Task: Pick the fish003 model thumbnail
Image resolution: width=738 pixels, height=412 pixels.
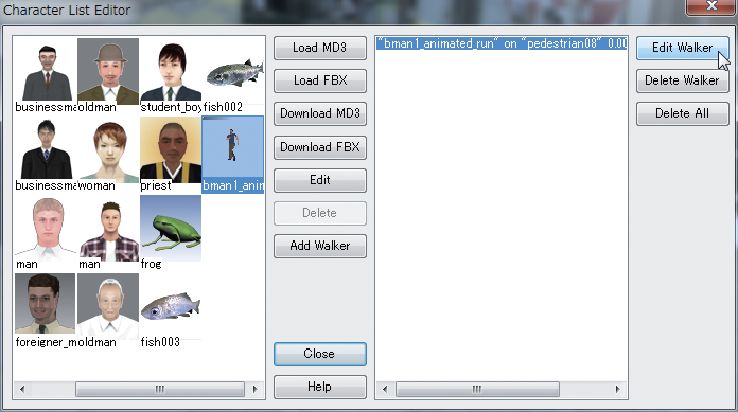Action: (x=170, y=306)
